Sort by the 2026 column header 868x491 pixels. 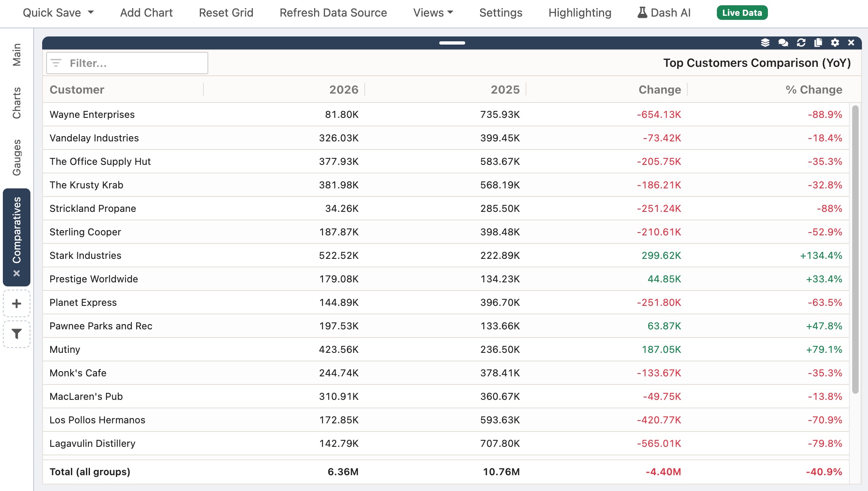pyautogui.click(x=344, y=90)
